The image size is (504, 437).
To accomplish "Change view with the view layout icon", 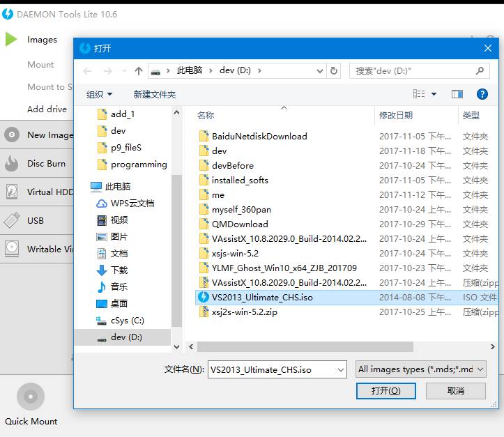I will (x=419, y=94).
